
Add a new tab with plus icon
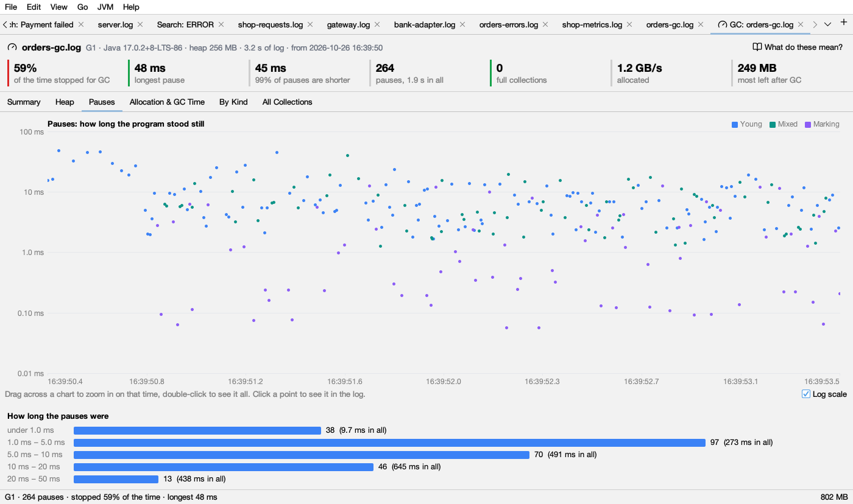pyautogui.click(x=844, y=23)
